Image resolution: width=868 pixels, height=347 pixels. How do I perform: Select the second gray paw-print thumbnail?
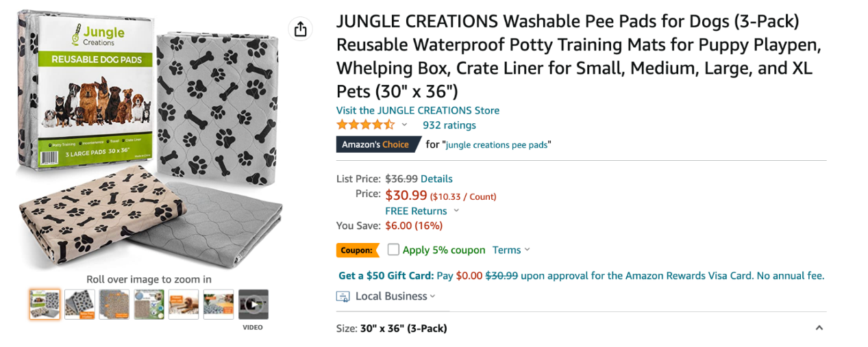79,305
